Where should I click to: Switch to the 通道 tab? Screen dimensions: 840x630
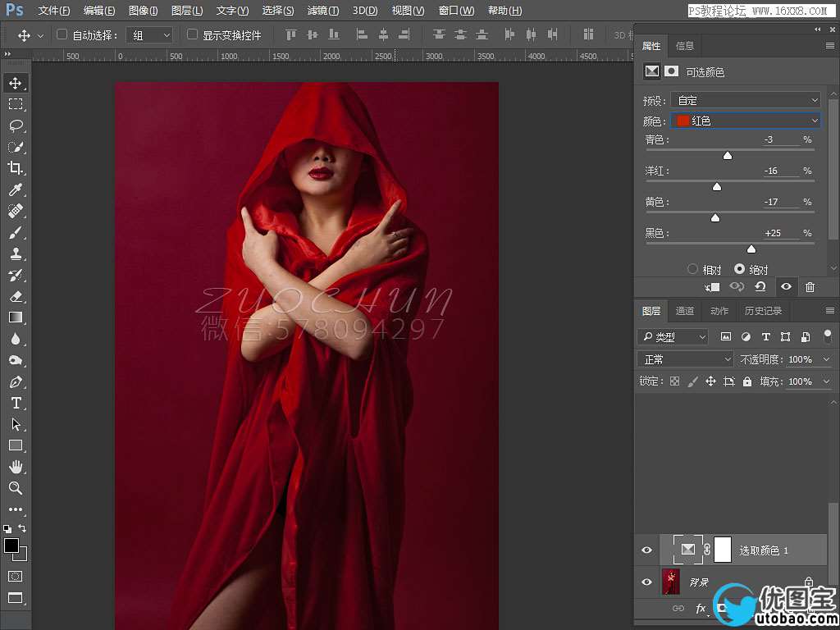[685, 311]
